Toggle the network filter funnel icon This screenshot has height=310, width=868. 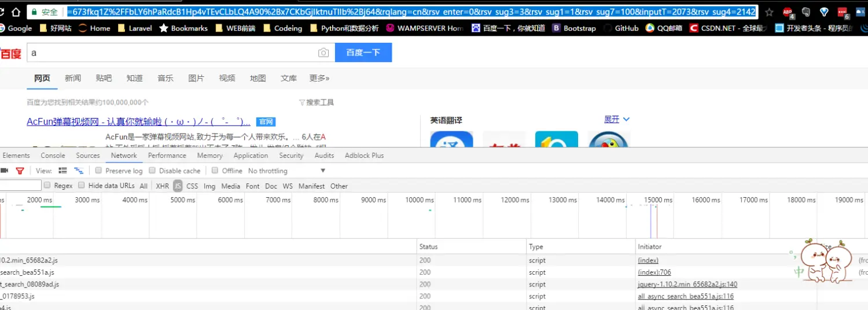pyautogui.click(x=20, y=171)
